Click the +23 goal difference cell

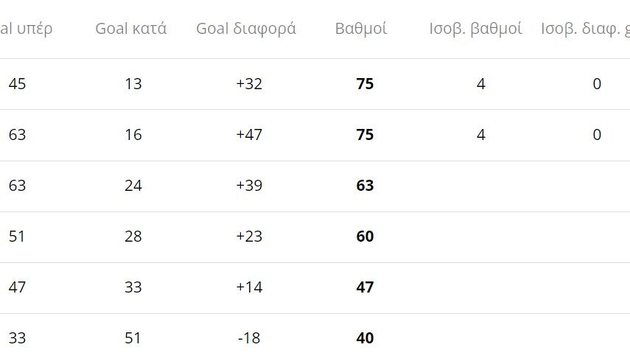[249, 237]
